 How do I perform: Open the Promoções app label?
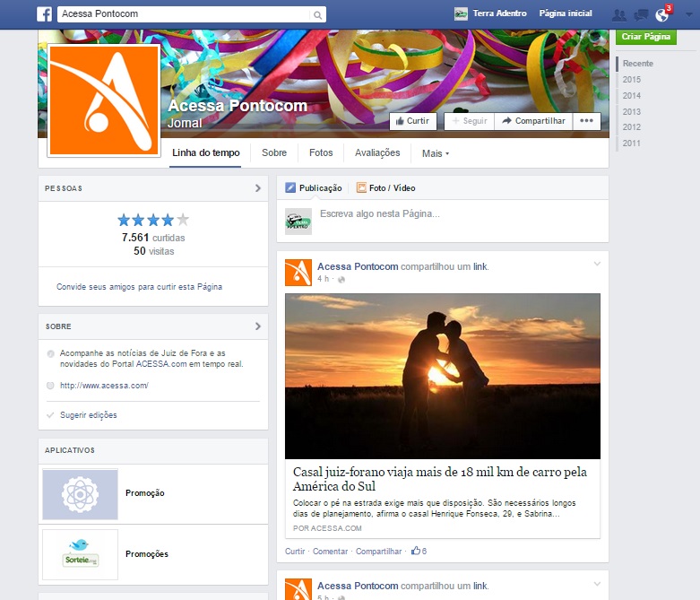[x=147, y=554]
